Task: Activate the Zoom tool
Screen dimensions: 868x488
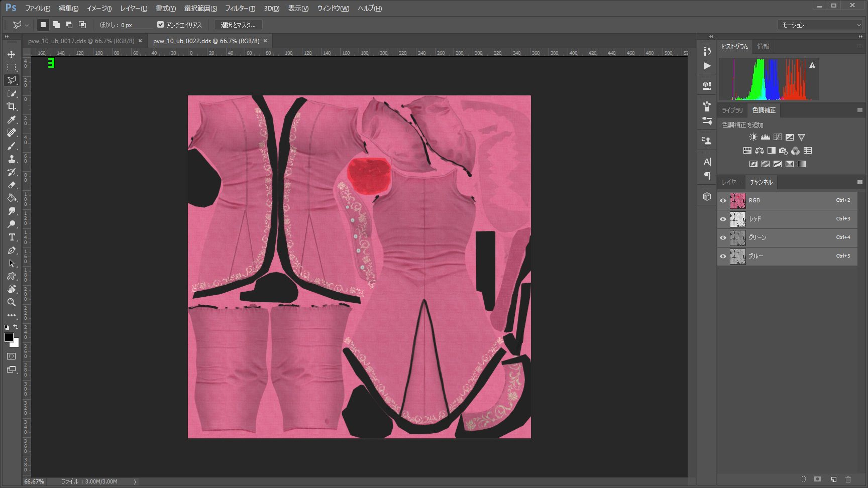Action: (x=11, y=302)
